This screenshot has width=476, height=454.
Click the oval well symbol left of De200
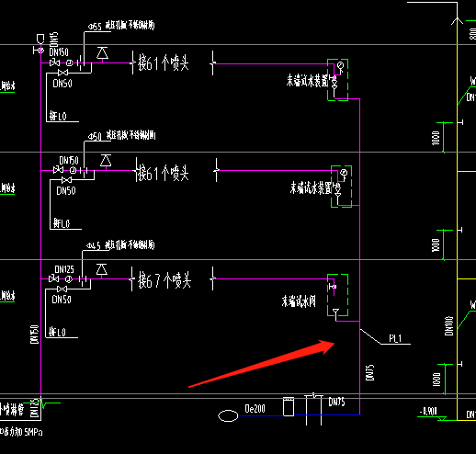pyautogui.click(x=228, y=415)
